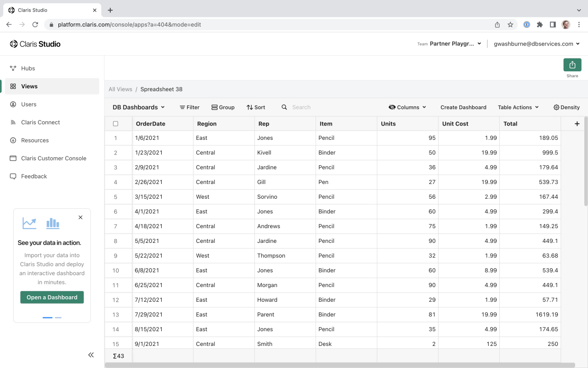The width and height of the screenshot is (588, 368).
Task: Click the Create Dashboard button
Action: pyautogui.click(x=463, y=107)
